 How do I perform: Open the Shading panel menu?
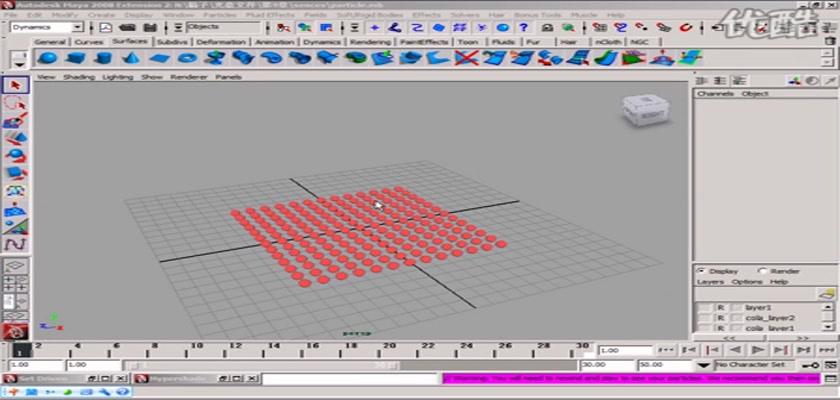click(x=79, y=77)
